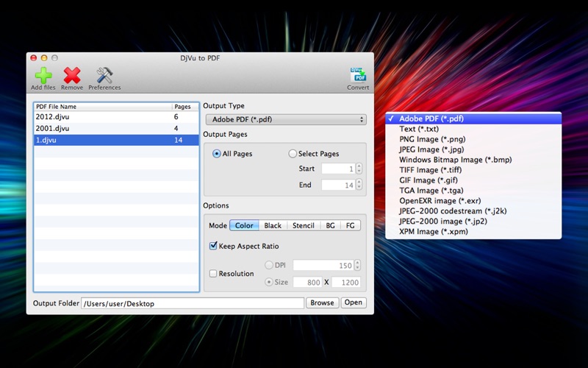
Task: Choose the Select Pages radio button
Action: pyautogui.click(x=293, y=154)
